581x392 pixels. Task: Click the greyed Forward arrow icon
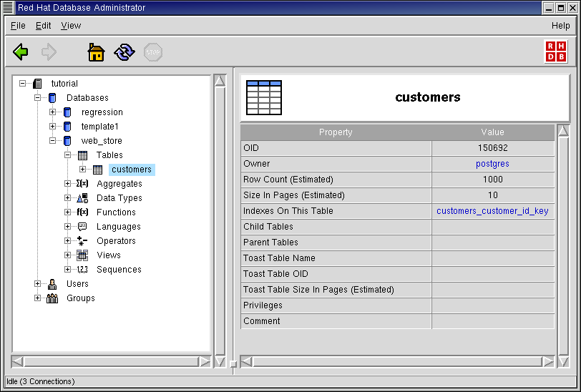point(49,52)
